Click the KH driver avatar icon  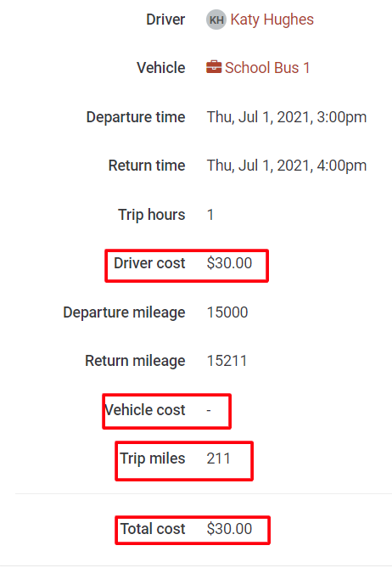[216, 20]
